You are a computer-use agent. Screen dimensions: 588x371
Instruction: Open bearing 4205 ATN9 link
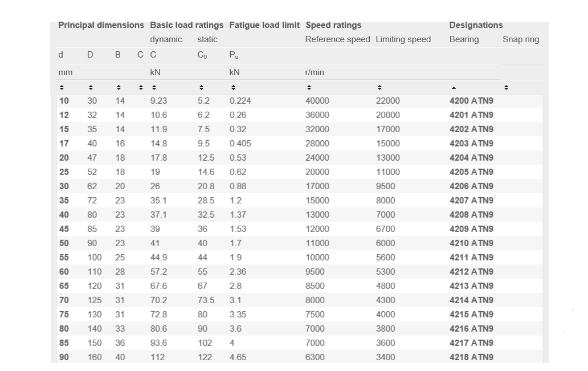click(x=471, y=172)
